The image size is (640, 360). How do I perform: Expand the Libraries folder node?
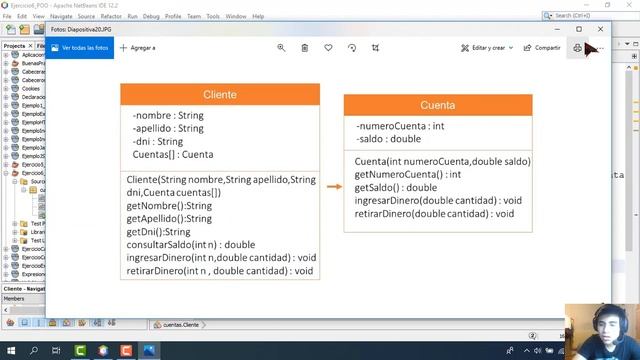[x=15, y=232]
